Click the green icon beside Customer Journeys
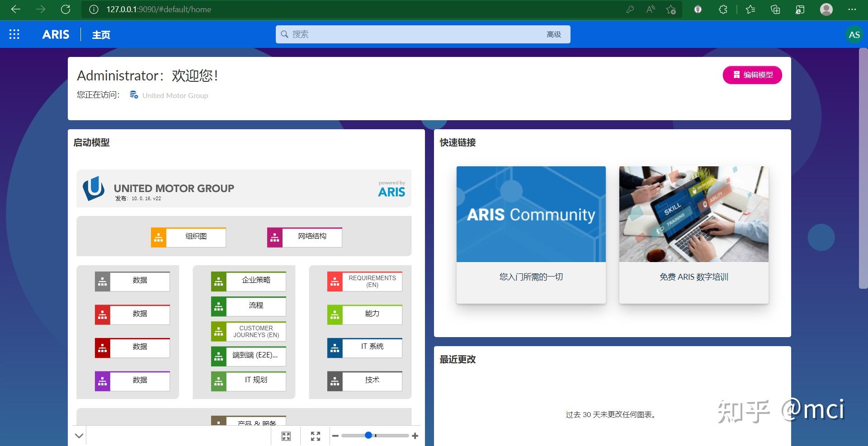 (219, 332)
